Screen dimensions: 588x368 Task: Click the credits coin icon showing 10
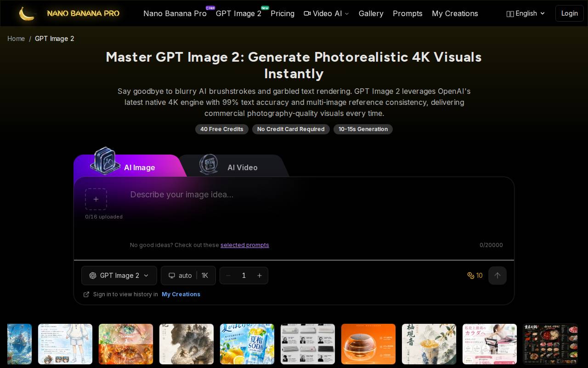click(x=471, y=276)
